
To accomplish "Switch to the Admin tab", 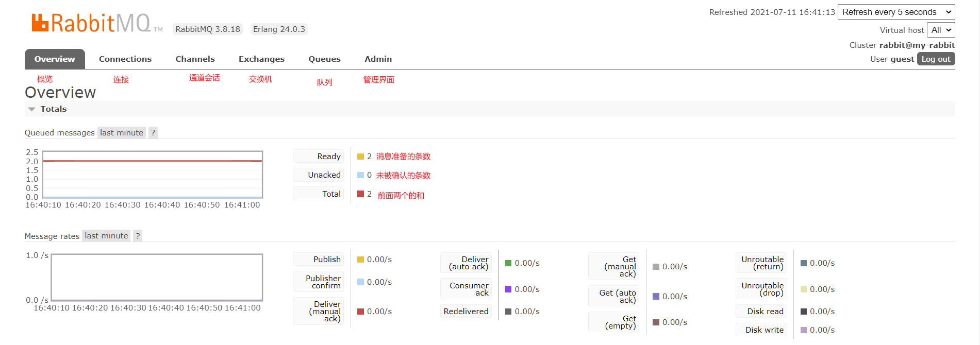I will tap(378, 59).
